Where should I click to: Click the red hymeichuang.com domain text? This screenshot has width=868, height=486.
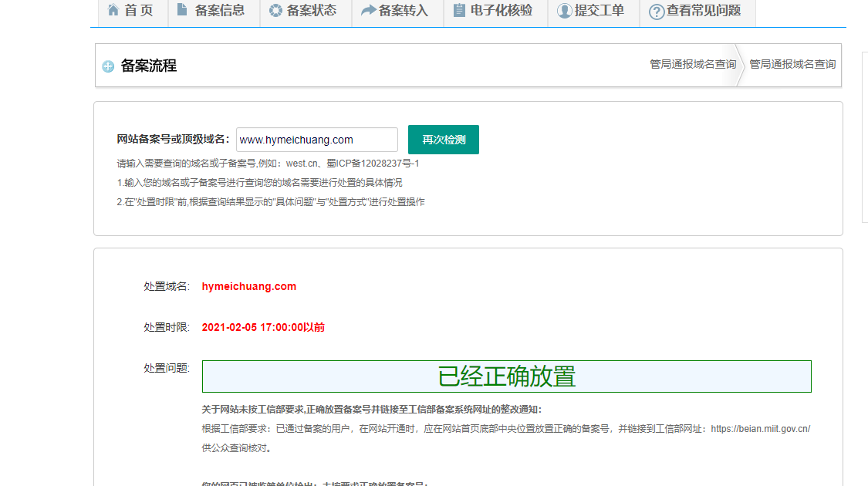pyautogui.click(x=248, y=286)
